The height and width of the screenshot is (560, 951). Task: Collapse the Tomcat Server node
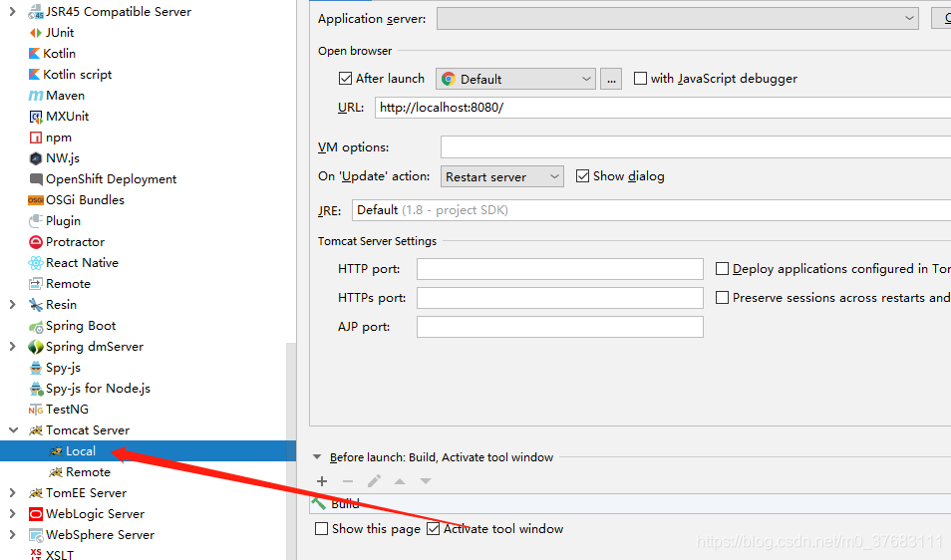13,430
